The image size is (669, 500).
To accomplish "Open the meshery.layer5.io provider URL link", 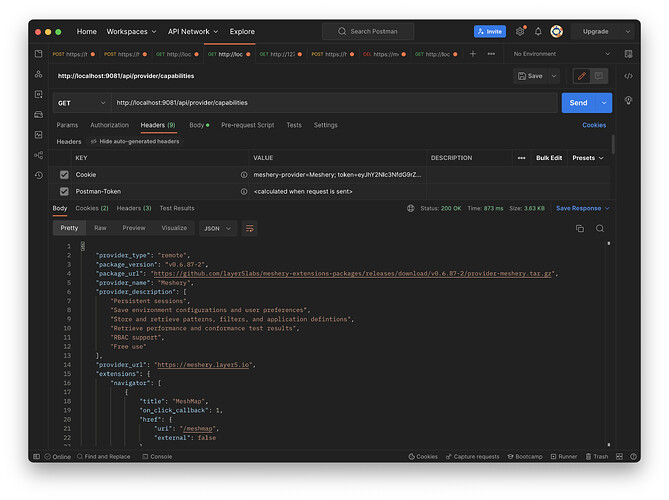I will 203,365.
